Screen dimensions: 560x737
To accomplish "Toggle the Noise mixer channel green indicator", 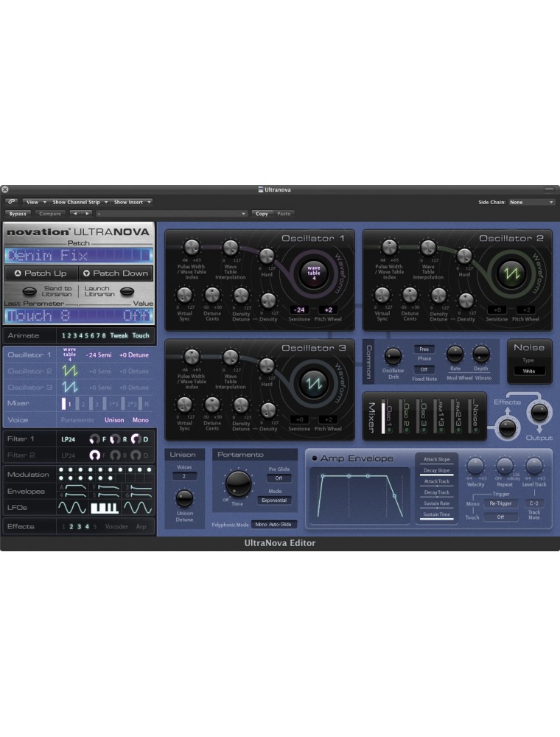I will click(x=475, y=430).
